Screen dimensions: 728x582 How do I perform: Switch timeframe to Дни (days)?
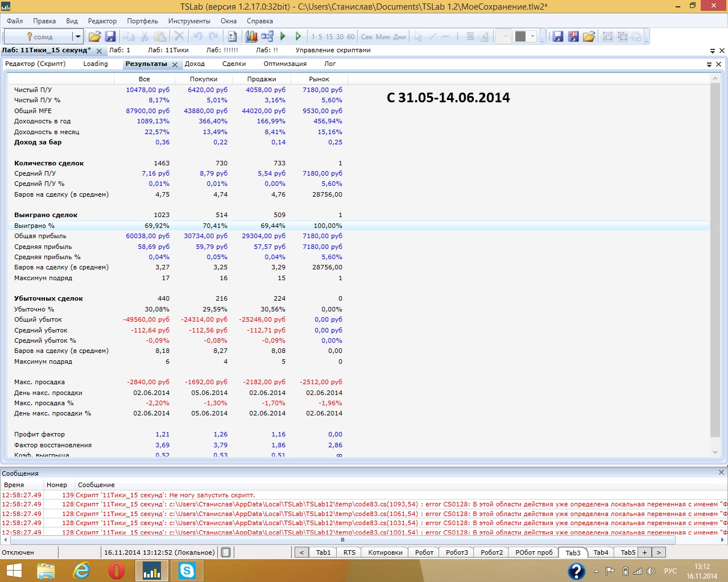click(400, 36)
